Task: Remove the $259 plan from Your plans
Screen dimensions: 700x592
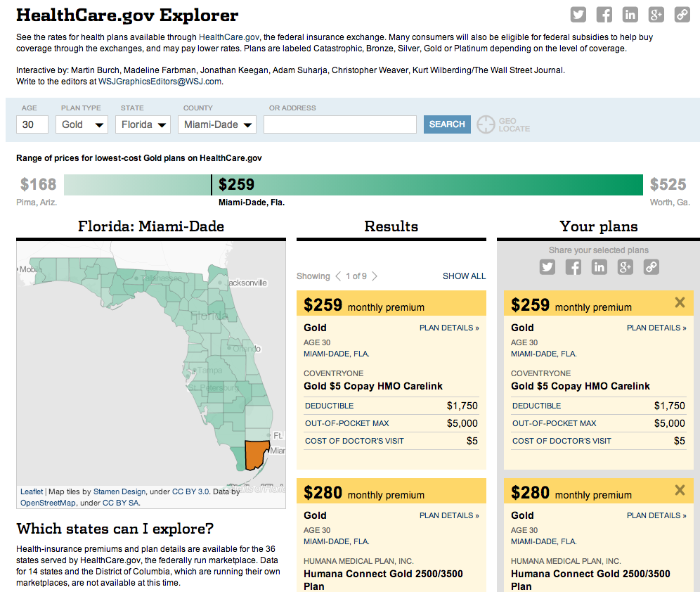Action: point(680,303)
